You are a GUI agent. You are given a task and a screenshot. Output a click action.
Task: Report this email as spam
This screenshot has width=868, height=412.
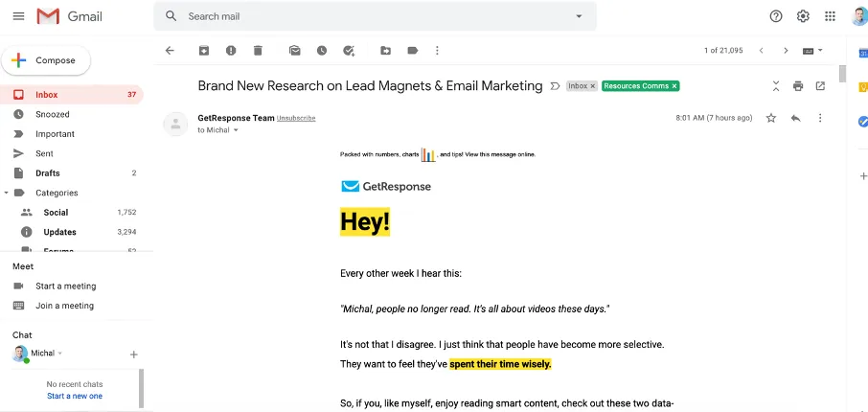click(231, 50)
